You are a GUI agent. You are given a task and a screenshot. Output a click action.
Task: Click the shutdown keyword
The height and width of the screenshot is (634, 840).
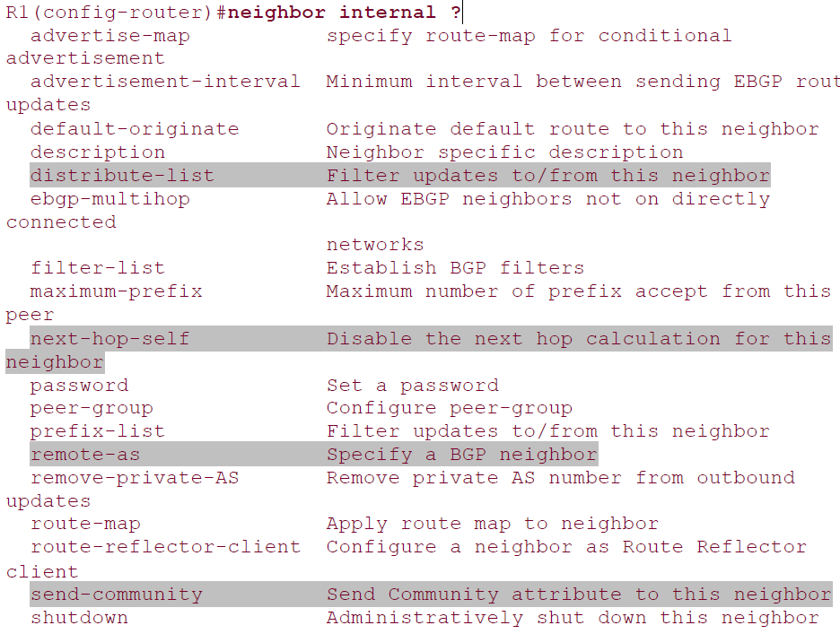click(79, 617)
